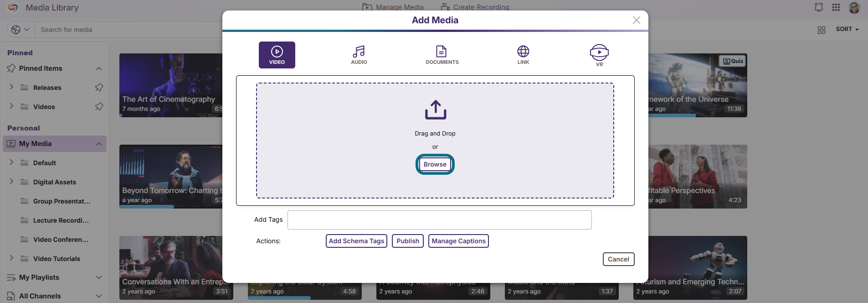Image resolution: width=868 pixels, height=303 pixels.
Task: Click the Browse button to pick a file
Action: pyautogui.click(x=435, y=164)
